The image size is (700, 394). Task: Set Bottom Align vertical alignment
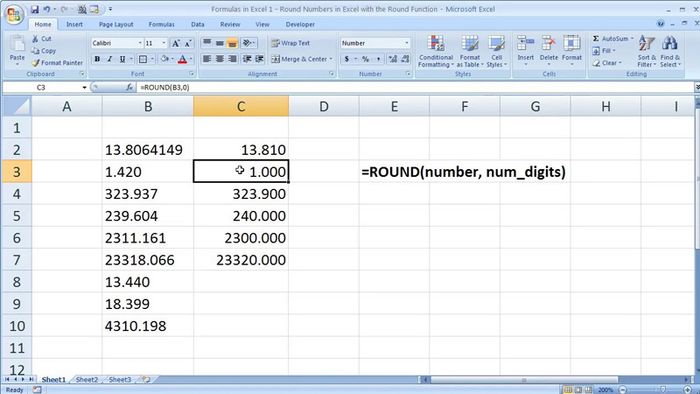pos(232,43)
